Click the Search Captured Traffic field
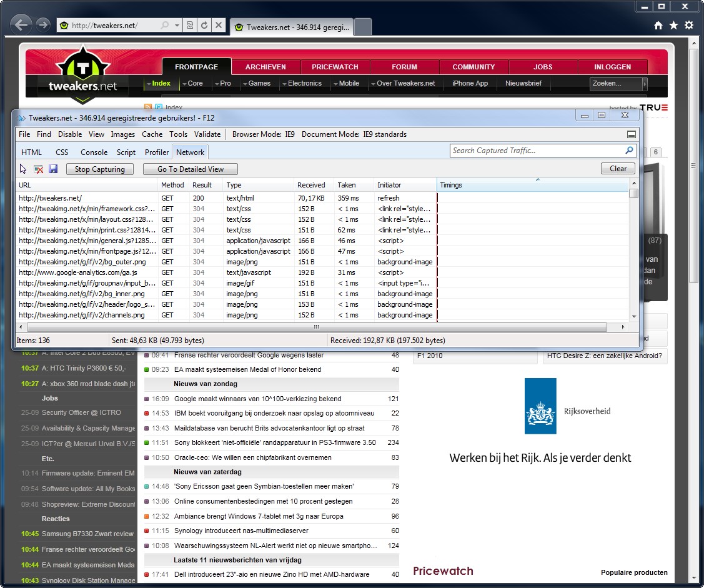The width and height of the screenshot is (704, 588). [537, 151]
